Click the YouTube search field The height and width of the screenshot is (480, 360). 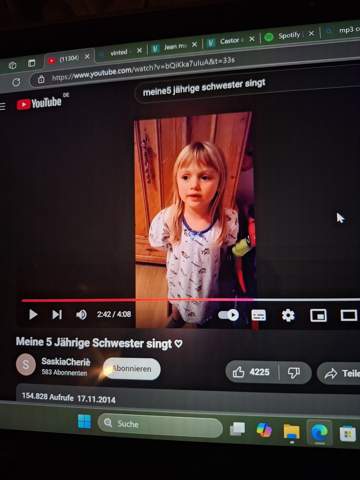(247, 88)
